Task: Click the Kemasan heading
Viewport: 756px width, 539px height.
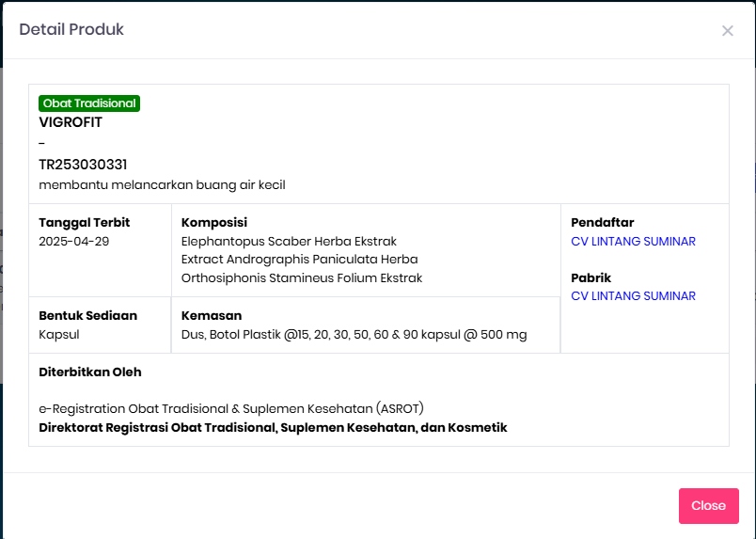Action: (212, 316)
